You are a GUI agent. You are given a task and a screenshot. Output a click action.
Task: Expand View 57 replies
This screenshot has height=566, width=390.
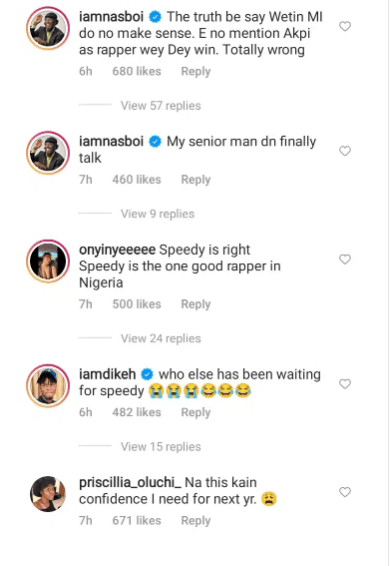(161, 106)
